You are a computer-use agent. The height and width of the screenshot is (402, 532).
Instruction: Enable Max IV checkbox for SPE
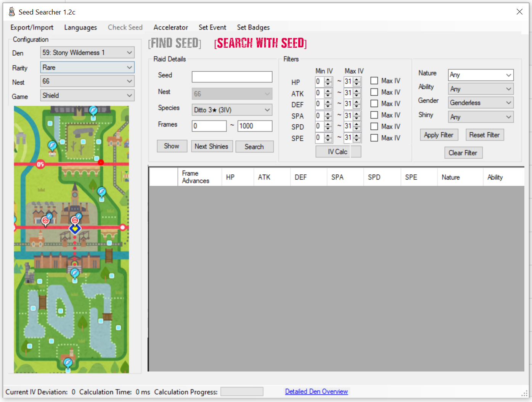coord(374,138)
